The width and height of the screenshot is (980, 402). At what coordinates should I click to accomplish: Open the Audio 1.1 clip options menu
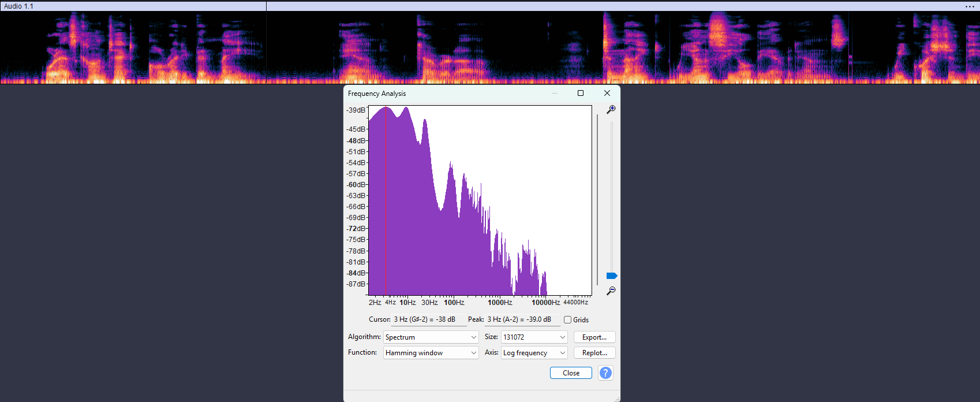point(970,6)
